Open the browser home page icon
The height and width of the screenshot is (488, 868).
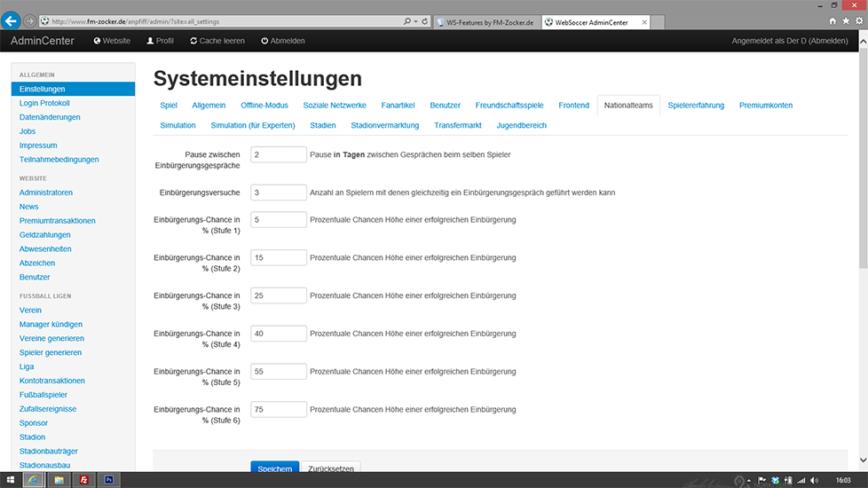832,20
